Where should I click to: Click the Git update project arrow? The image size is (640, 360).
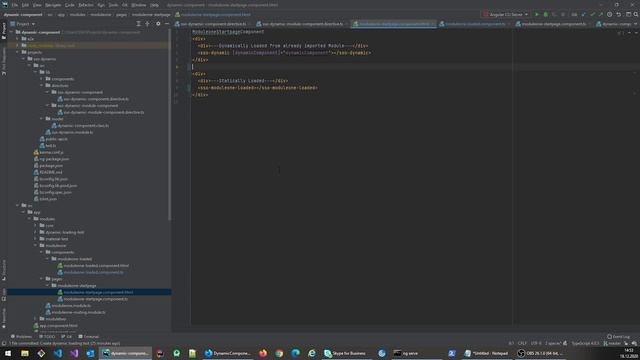584,14
